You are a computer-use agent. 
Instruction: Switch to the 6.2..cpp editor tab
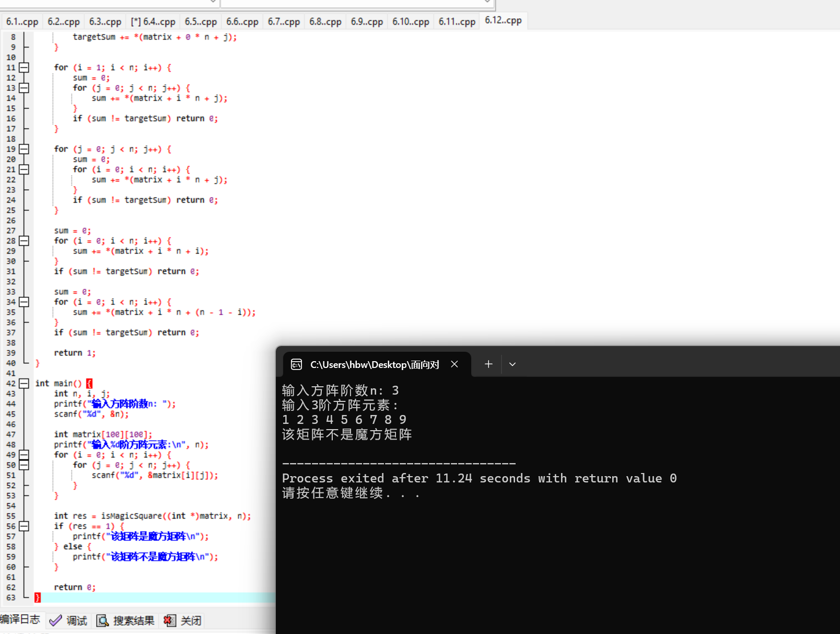64,21
